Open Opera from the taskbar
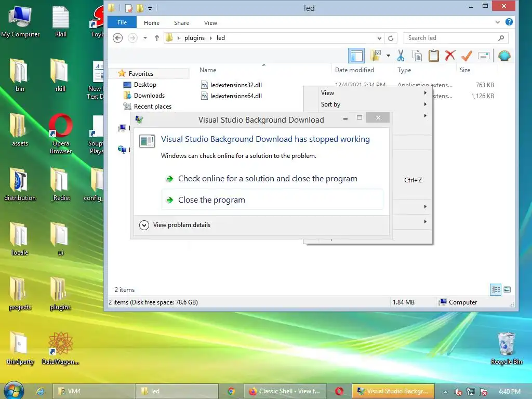This screenshot has width=532, height=399. tap(339, 391)
